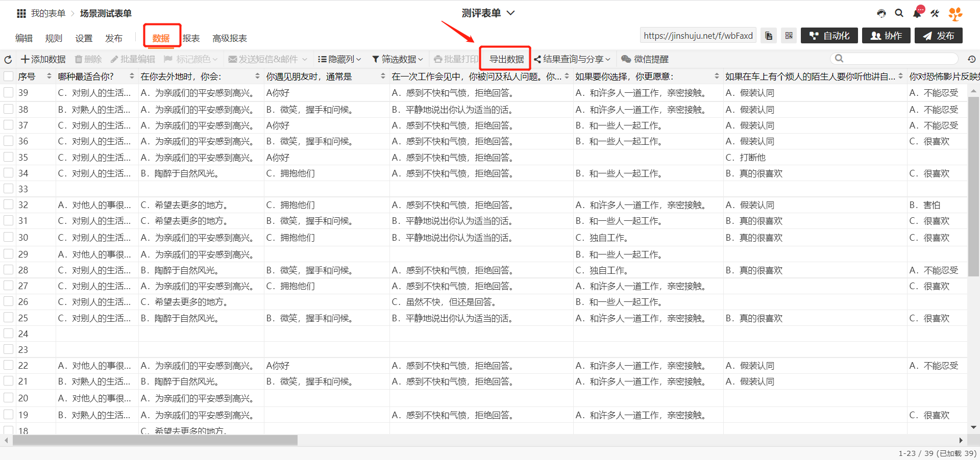Viewport: 980px width, 460px height.
Task: Tick the select-all header checkbox
Action: point(9,76)
